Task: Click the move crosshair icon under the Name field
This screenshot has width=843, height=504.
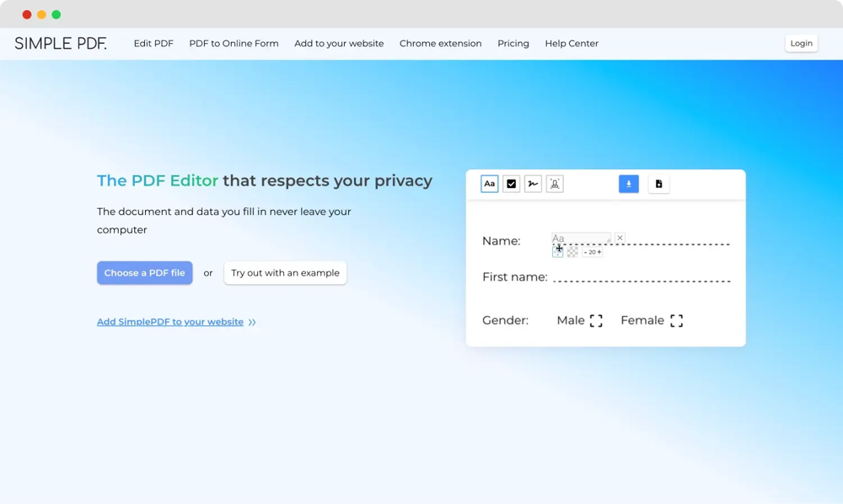Action: click(559, 249)
